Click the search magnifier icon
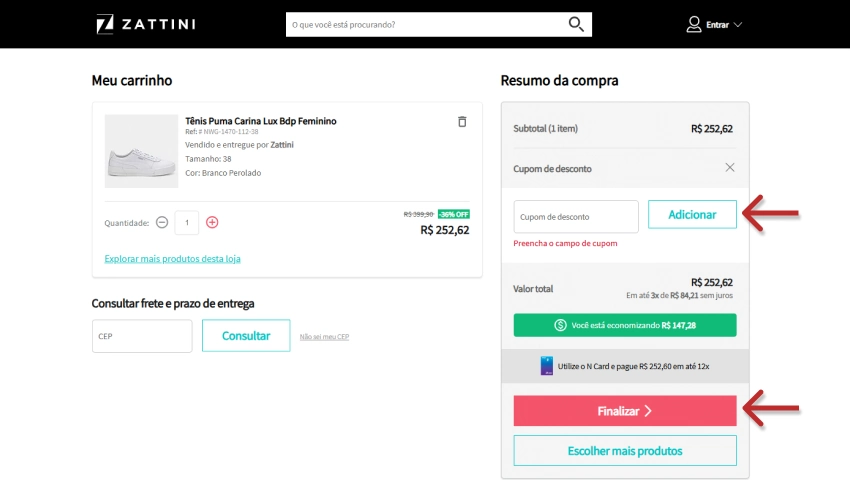Screen dimensions: 850x480 (576, 24)
